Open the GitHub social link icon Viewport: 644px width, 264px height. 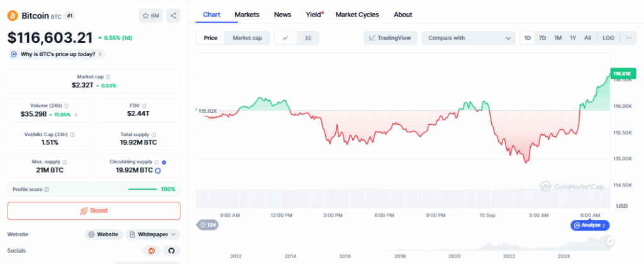click(172, 250)
